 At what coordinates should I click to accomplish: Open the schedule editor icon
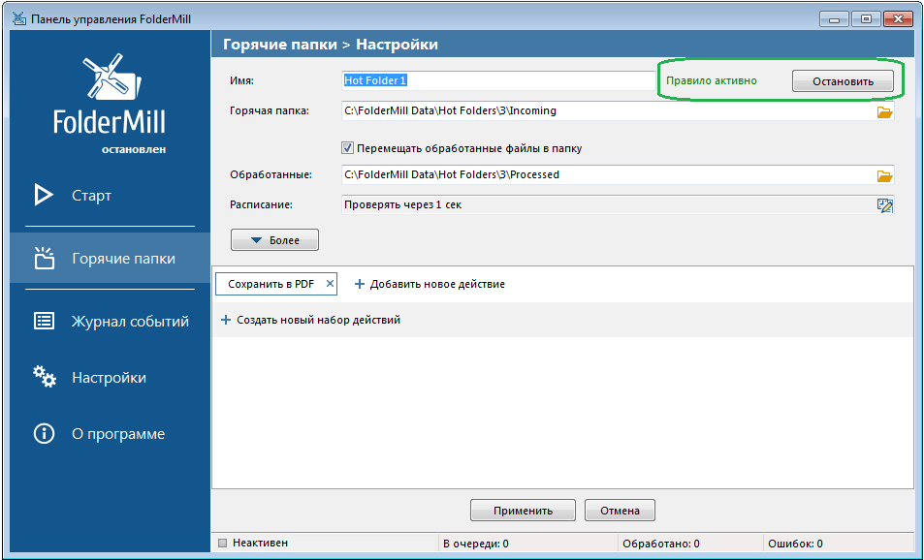click(x=884, y=205)
